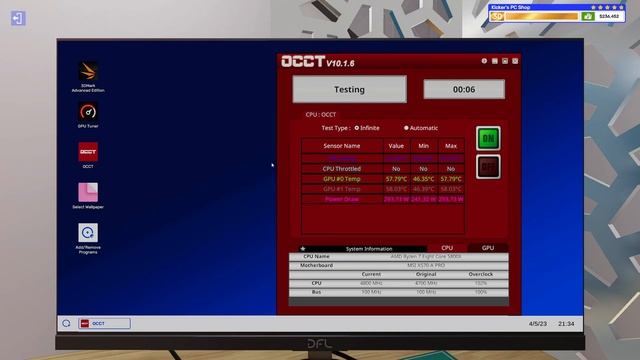Viewport: 640px width, 360px height.
Task: Click the AMD Ryzen 7 CPU name value
Action: pyautogui.click(x=426, y=256)
